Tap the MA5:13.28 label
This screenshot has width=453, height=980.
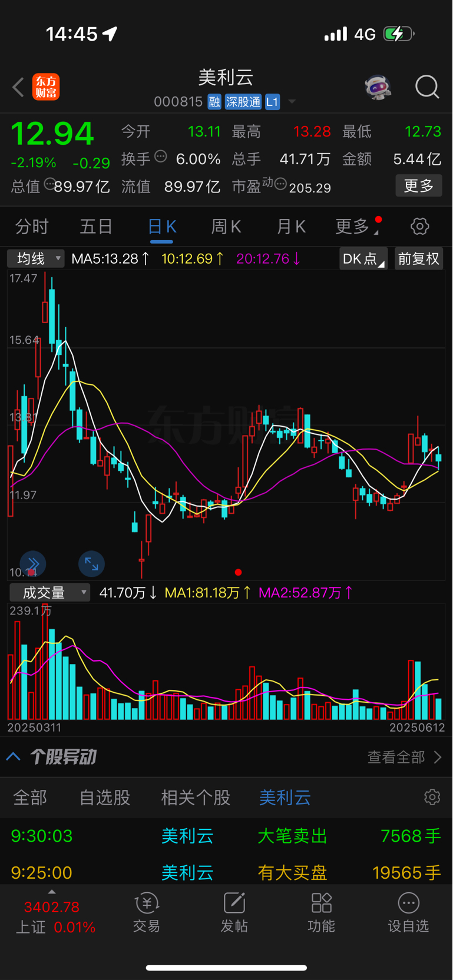(x=110, y=258)
